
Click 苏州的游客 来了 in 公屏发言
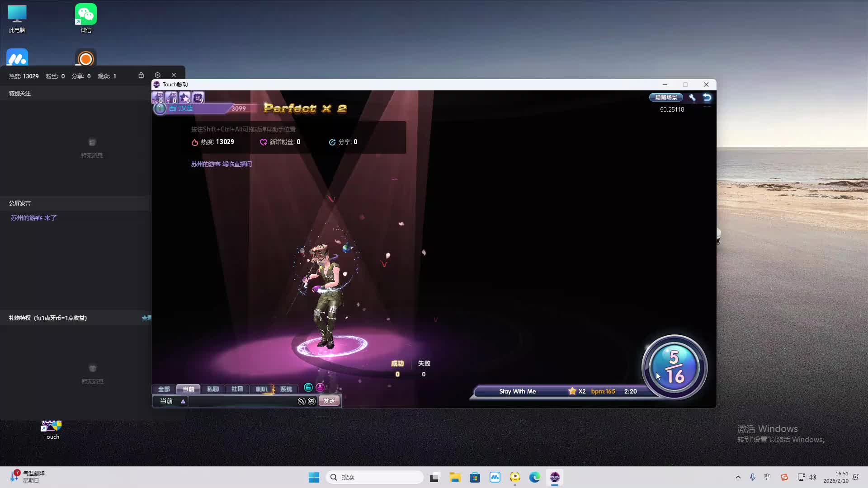[x=33, y=218]
